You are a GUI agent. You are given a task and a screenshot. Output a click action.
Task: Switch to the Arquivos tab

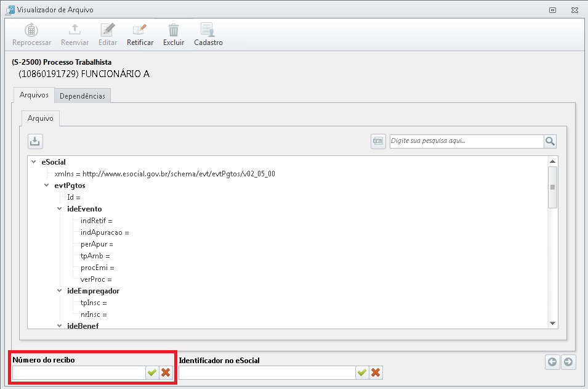[x=34, y=95]
